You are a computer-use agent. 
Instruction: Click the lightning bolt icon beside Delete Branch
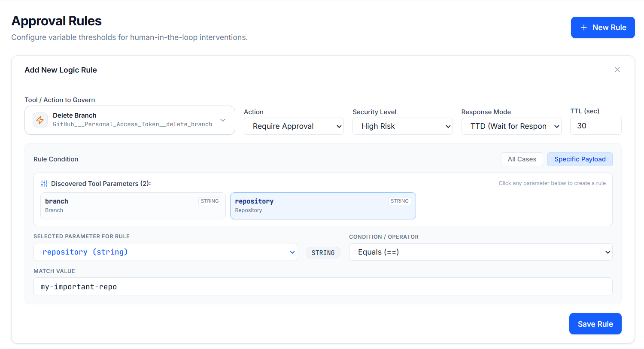point(40,120)
